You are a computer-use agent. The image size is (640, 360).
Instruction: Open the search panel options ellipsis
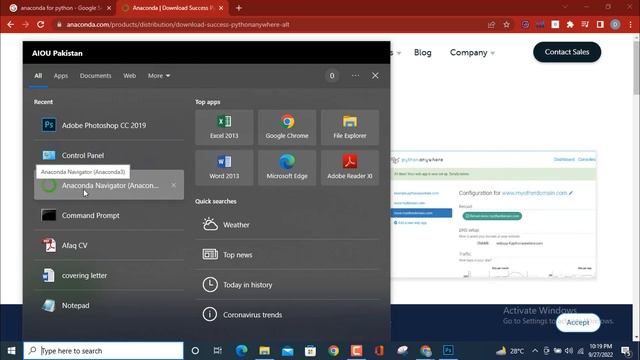tap(356, 76)
